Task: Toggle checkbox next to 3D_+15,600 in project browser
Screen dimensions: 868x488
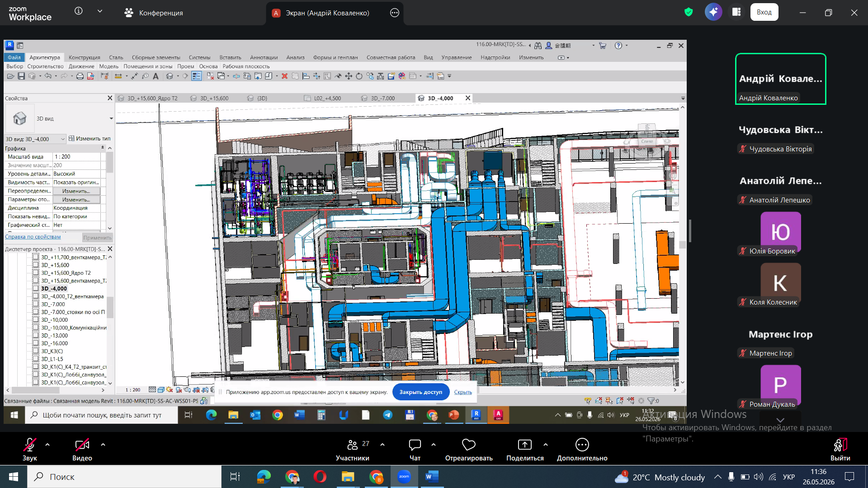Action: [x=36, y=265]
